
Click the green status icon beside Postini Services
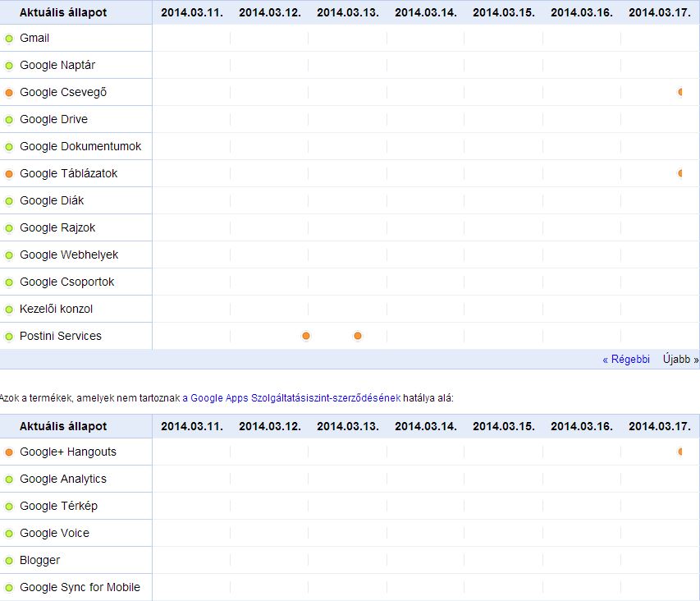(9, 337)
